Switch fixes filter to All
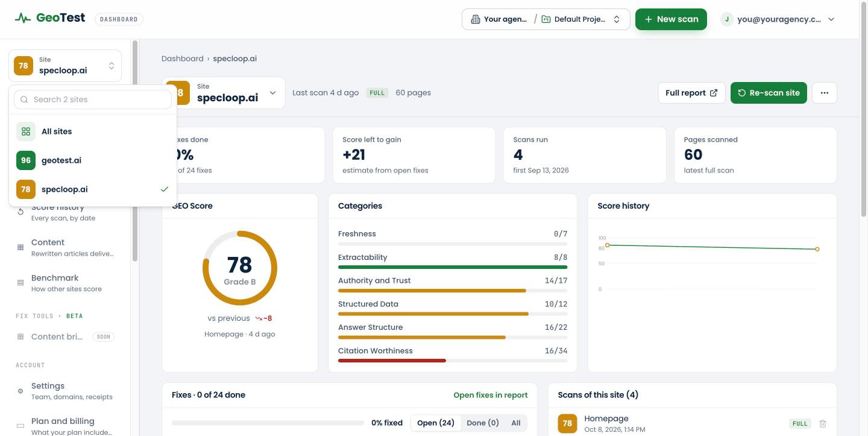 [516, 423]
